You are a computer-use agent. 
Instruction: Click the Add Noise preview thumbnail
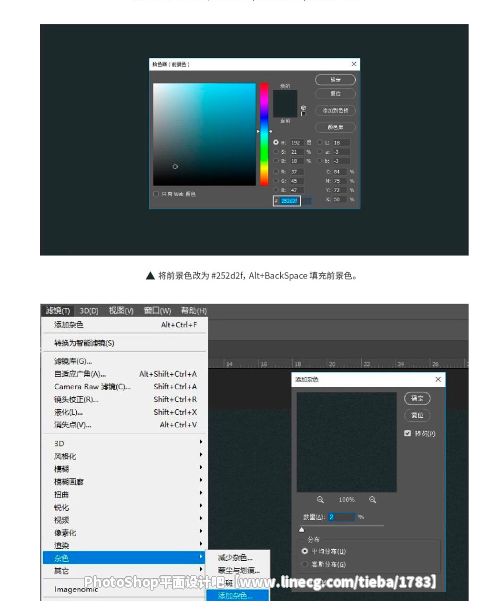346,442
